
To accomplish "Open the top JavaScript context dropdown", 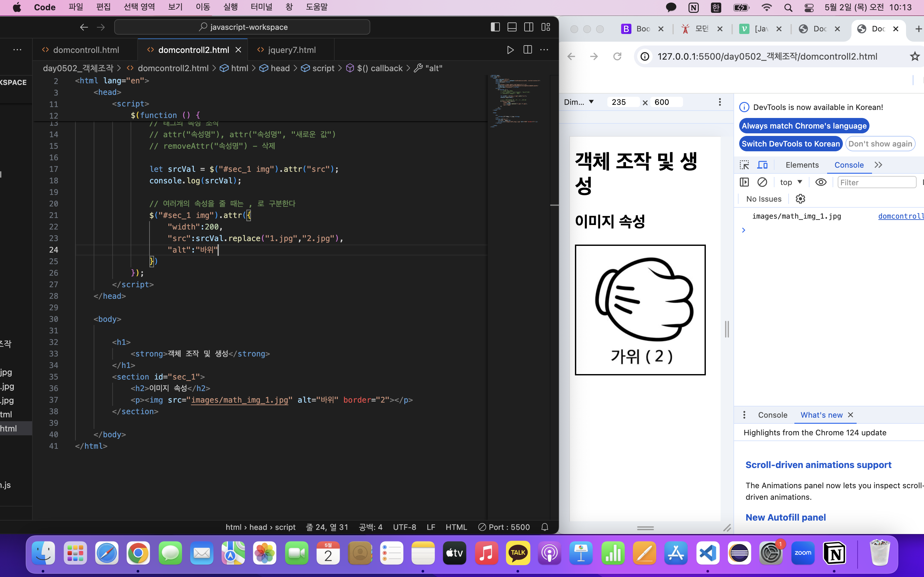I will click(x=791, y=182).
